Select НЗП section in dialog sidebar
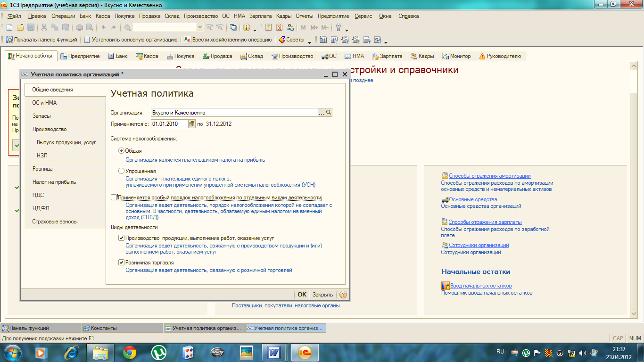The width and height of the screenshot is (644, 362). pyautogui.click(x=65, y=156)
